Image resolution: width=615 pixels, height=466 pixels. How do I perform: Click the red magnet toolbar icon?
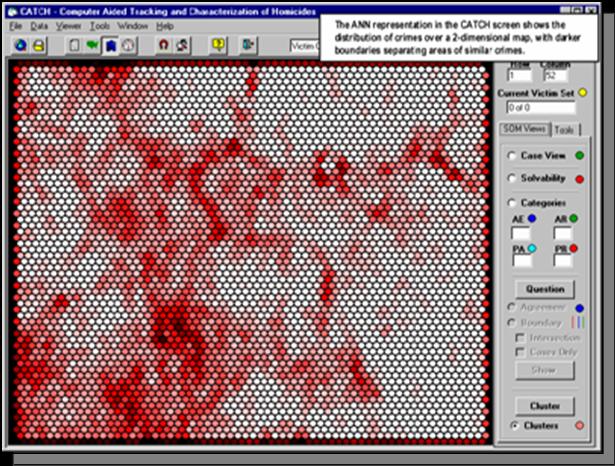click(x=163, y=45)
